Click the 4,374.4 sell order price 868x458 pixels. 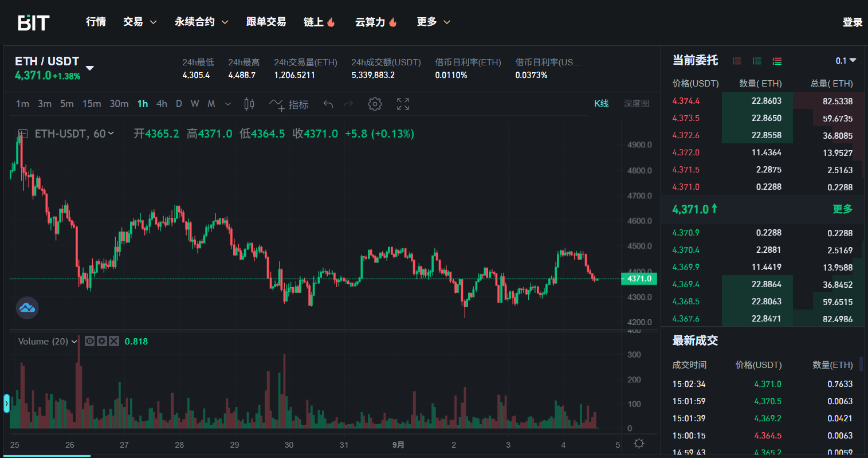[x=686, y=101]
